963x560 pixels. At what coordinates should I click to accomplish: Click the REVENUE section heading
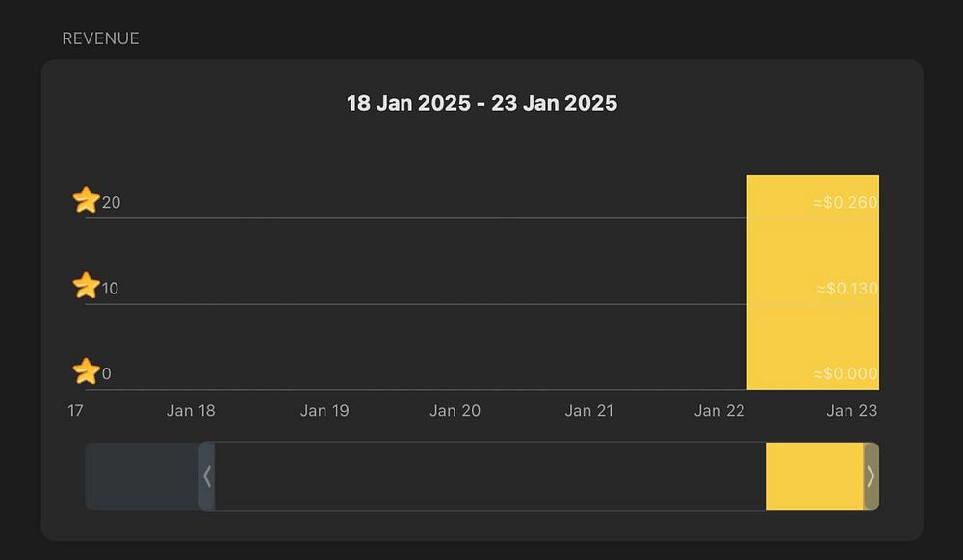(x=101, y=38)
